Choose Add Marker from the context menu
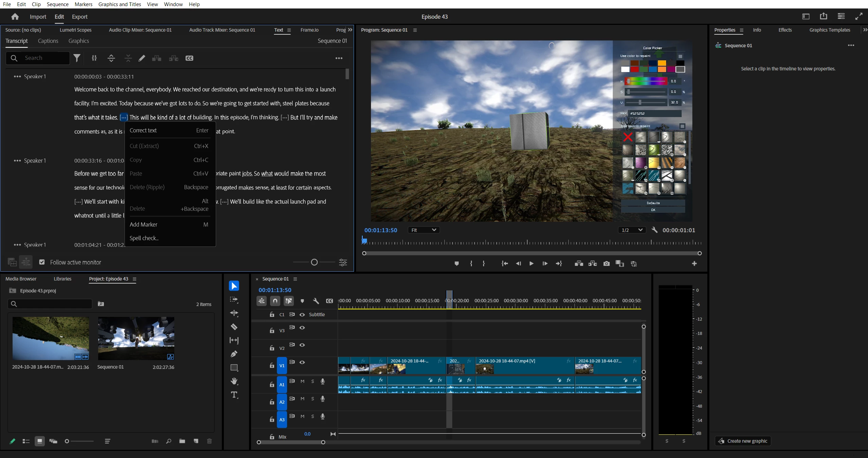 (143, 224)
